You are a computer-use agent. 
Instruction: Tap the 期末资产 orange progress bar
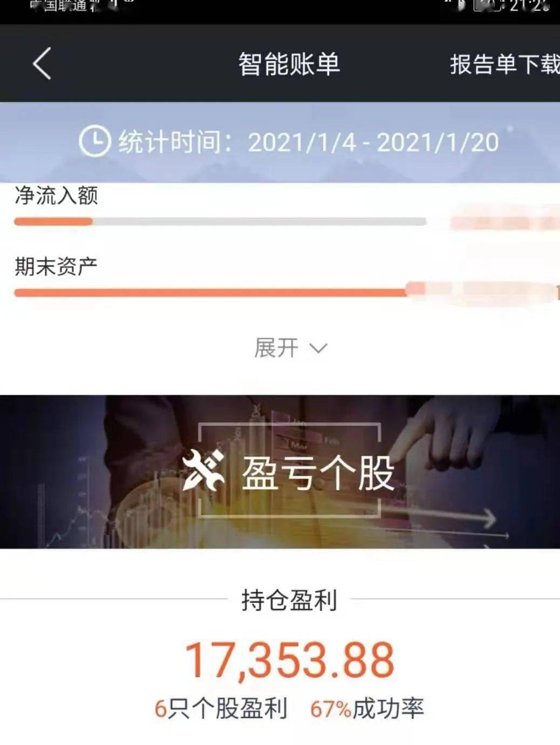coord(210,293)
